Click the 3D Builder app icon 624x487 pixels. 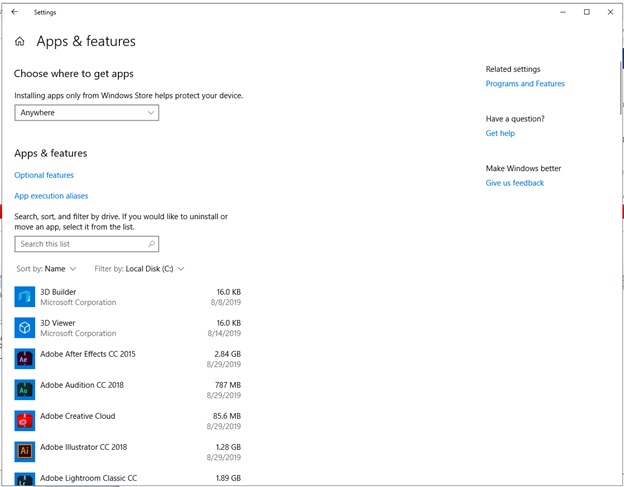[25, 297]
